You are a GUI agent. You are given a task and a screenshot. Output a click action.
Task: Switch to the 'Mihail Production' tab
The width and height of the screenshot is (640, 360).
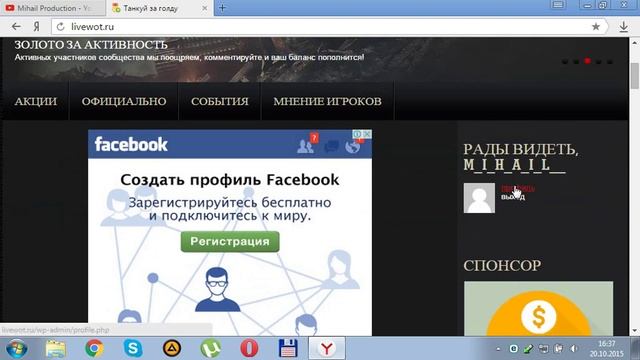(x=53, y=8)
